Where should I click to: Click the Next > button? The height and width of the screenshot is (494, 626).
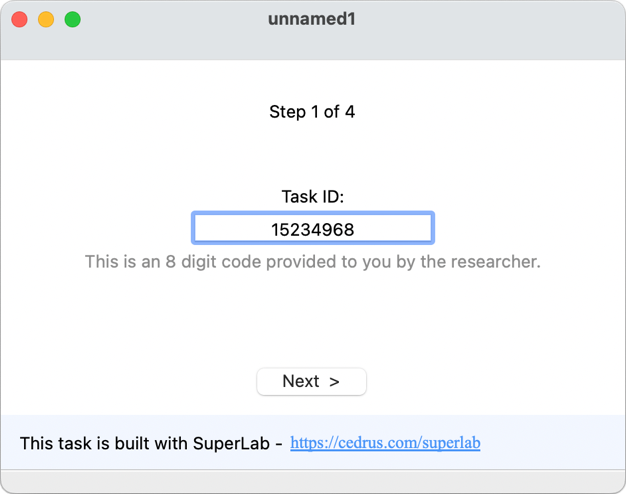[311, 381]
